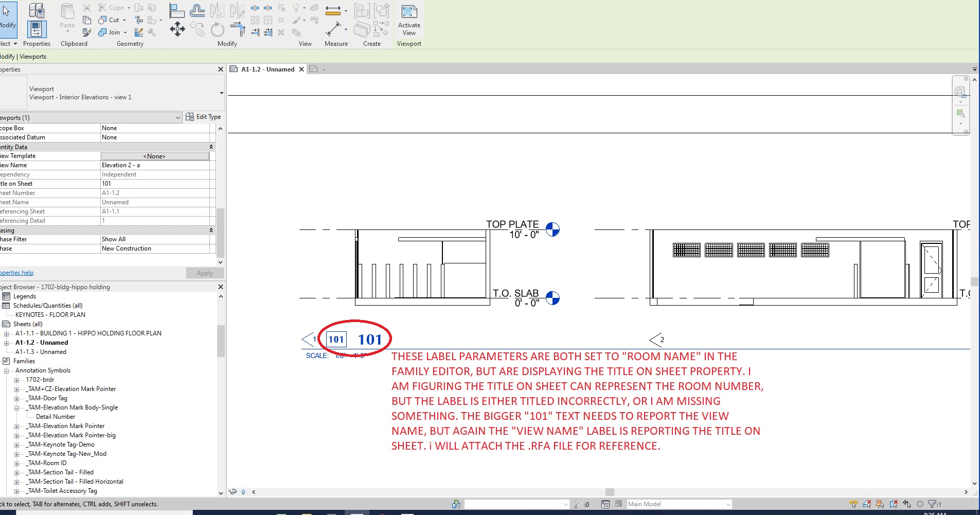This screenshot has width=980, height=515.
Task: Select the Copy elements tool
Action: [198, 29]
